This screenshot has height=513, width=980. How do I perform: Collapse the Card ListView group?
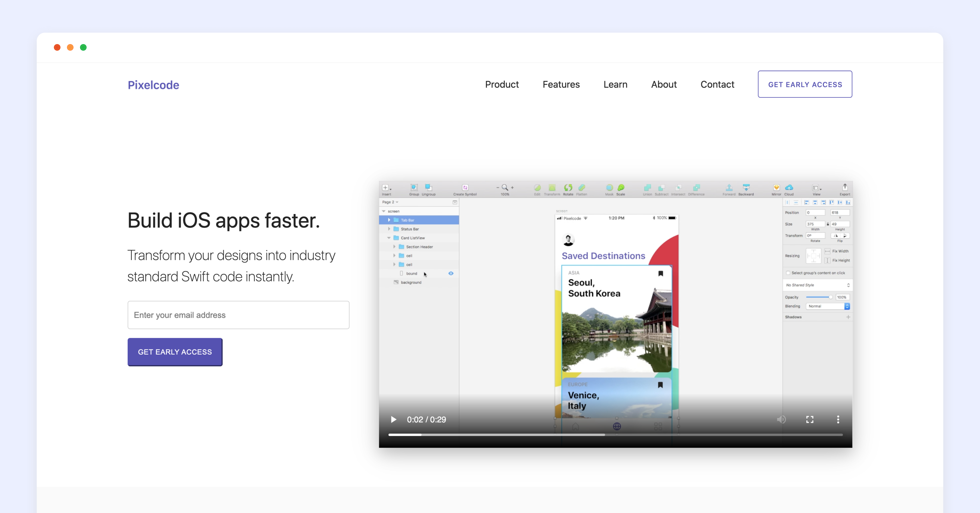pyautogui.click(x=389, y=238)
